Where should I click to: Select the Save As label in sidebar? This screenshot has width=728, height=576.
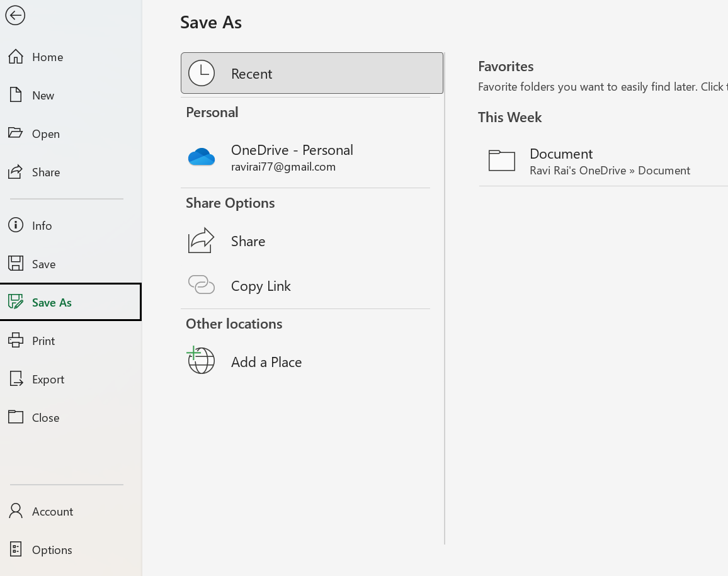click(52, 303)
